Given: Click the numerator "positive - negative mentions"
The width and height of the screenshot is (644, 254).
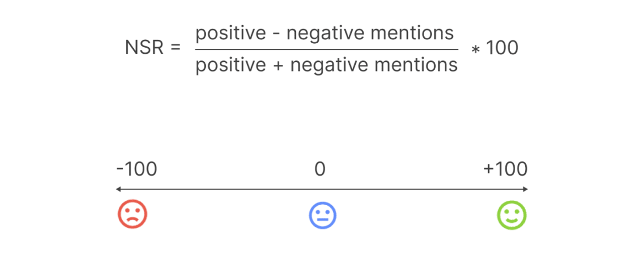Looking at the screenshot, I should pos(325,34).
